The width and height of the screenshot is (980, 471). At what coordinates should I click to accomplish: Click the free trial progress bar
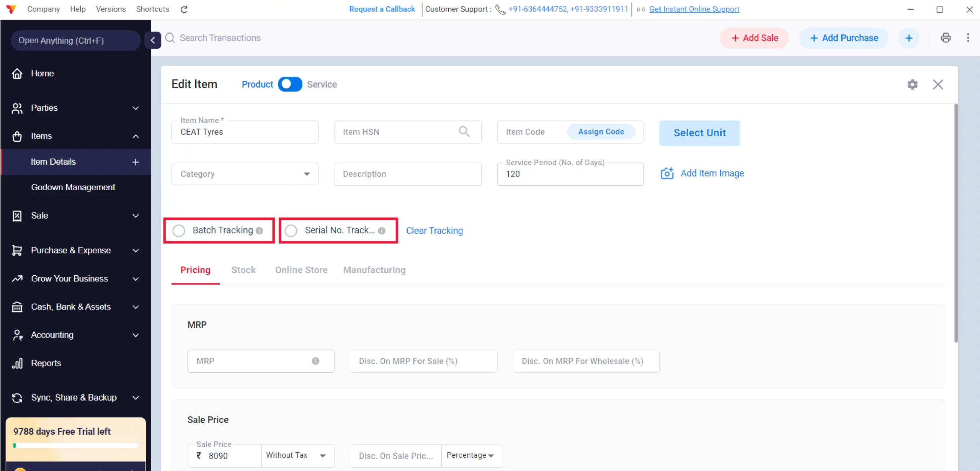point(75,445)
